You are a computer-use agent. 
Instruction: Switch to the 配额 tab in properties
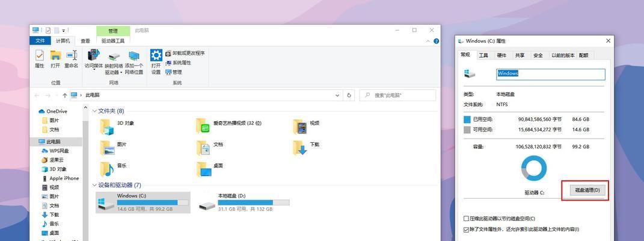pyautogui.click(x=584, y=55)
